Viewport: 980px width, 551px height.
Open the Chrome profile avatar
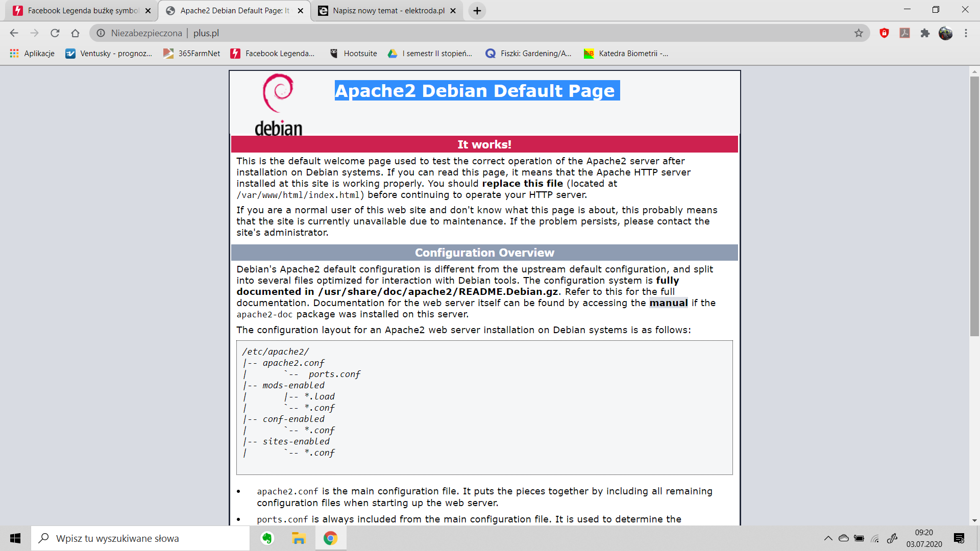click(945, 33)
